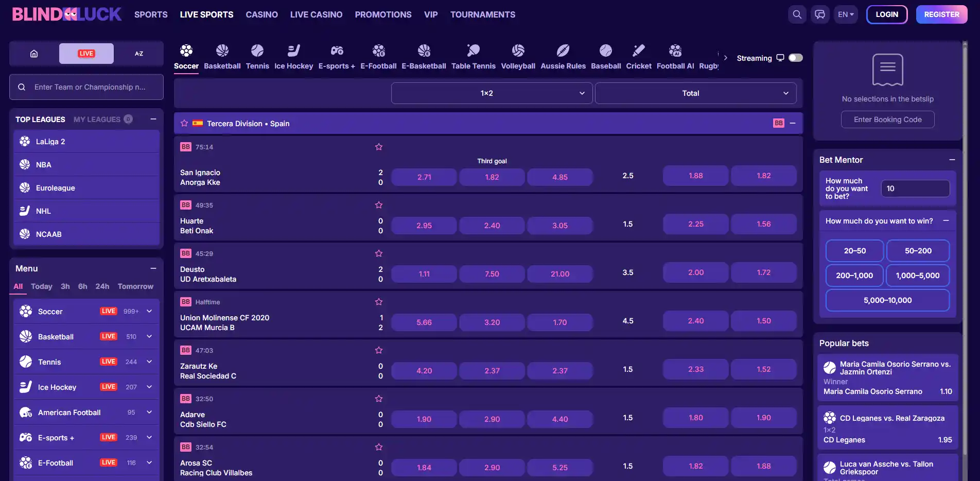Favorite the Zarautz Ke vs Real Sociedad C match
Screen dimensions: 980x481
point(379,350)
